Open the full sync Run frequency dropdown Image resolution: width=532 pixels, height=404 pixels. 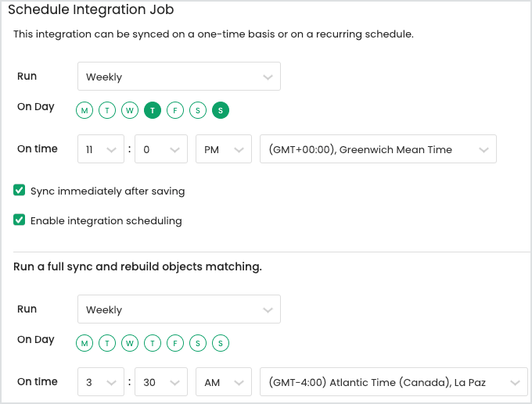click(x=179, y=309)
